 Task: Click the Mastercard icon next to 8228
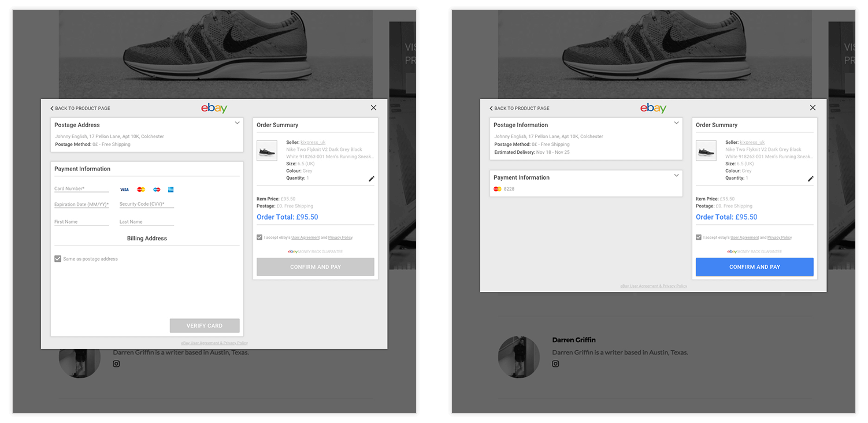[497, 189]
